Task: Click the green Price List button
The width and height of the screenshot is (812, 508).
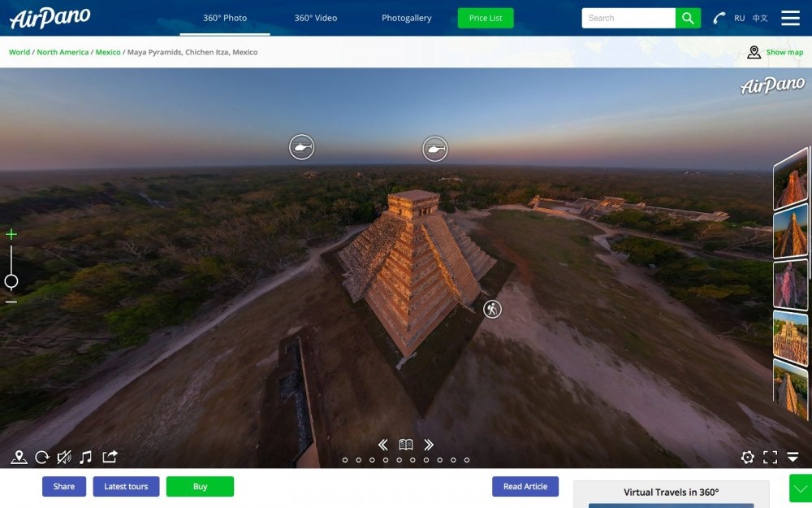Action: coord(486,18)
